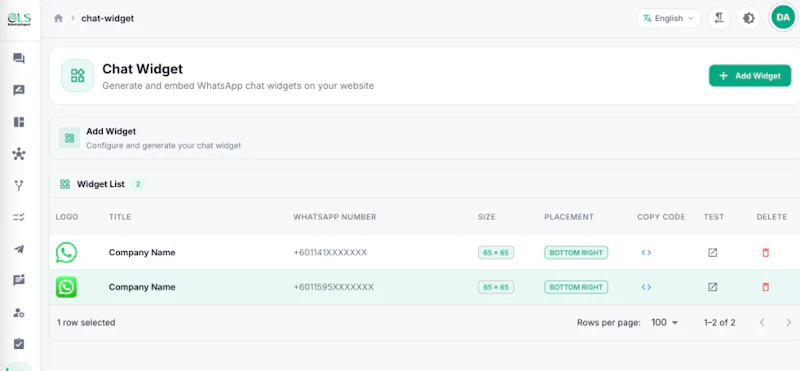Sort by TITLE column header
This screenshot has height=371, width=800.
click(x=120, y=217)
